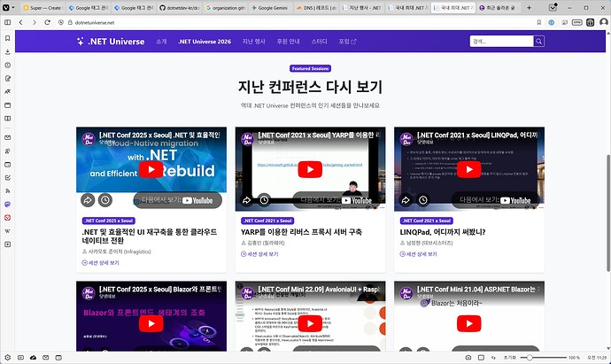The image size is (611, 364).
Task: Open Settings gear in the status bar
Action: 7,358
